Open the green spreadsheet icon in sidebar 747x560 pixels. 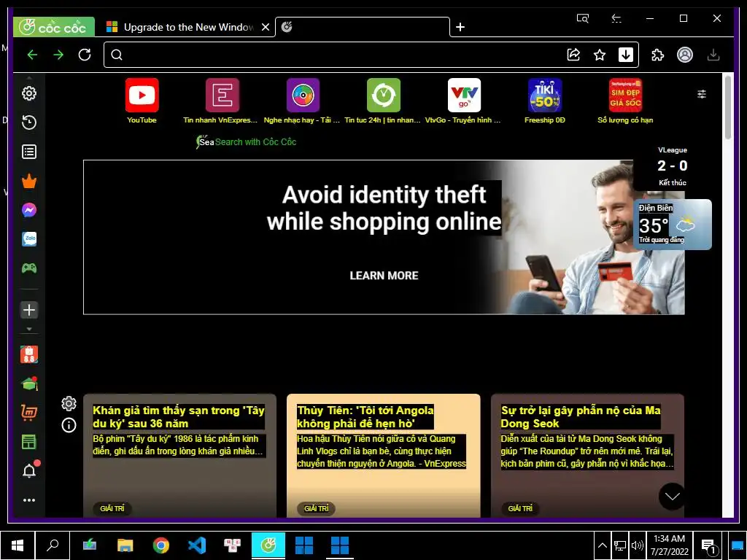29,441
